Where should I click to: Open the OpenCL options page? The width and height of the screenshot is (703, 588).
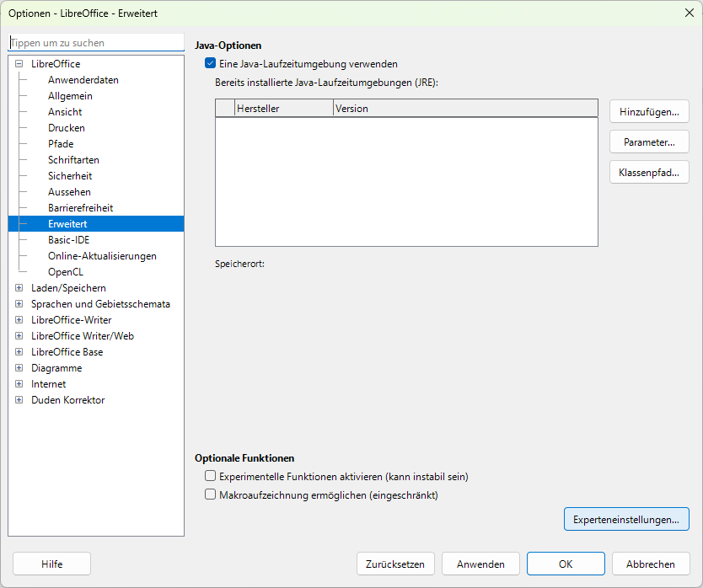click(x=65, y=272)
